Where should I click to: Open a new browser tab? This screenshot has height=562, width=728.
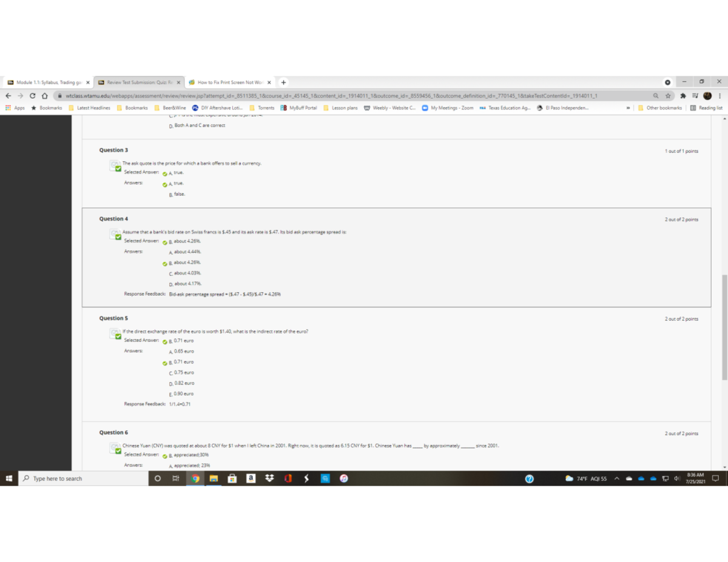(x=283, y=82)
